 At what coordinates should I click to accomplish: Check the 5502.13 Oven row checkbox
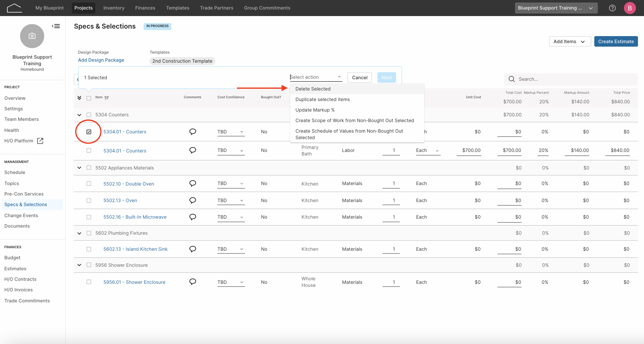pyautogui.click(x=89, y=201)
